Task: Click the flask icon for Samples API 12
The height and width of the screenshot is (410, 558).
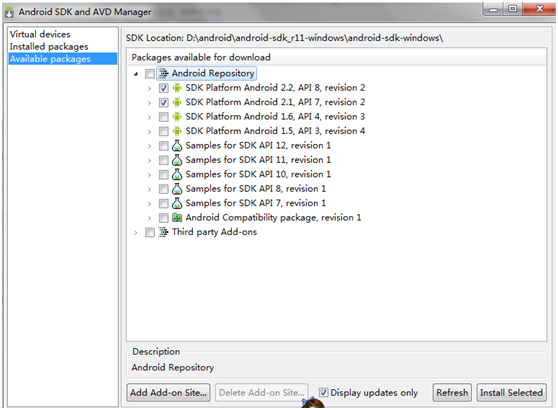Action: tap(177, 145)
